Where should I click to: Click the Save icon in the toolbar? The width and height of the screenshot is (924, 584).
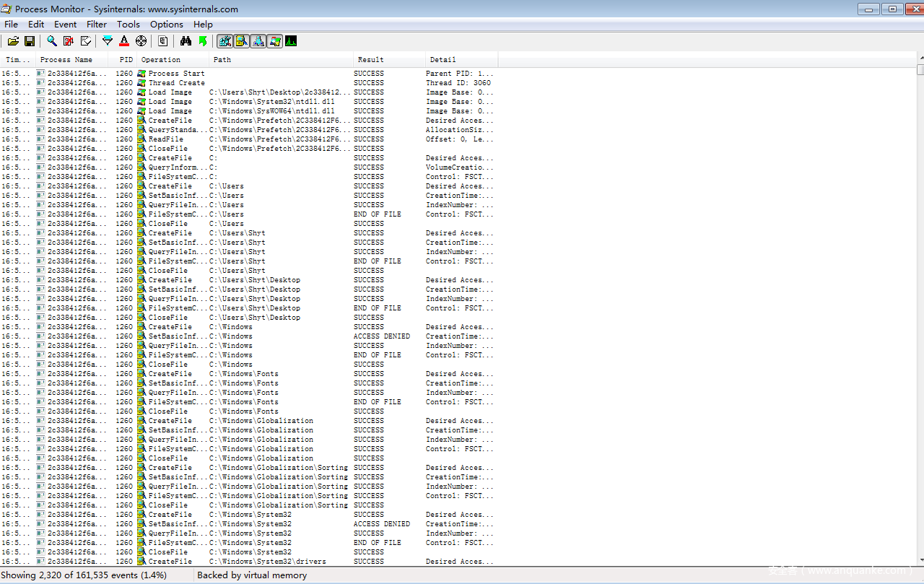tap(30, 41)
